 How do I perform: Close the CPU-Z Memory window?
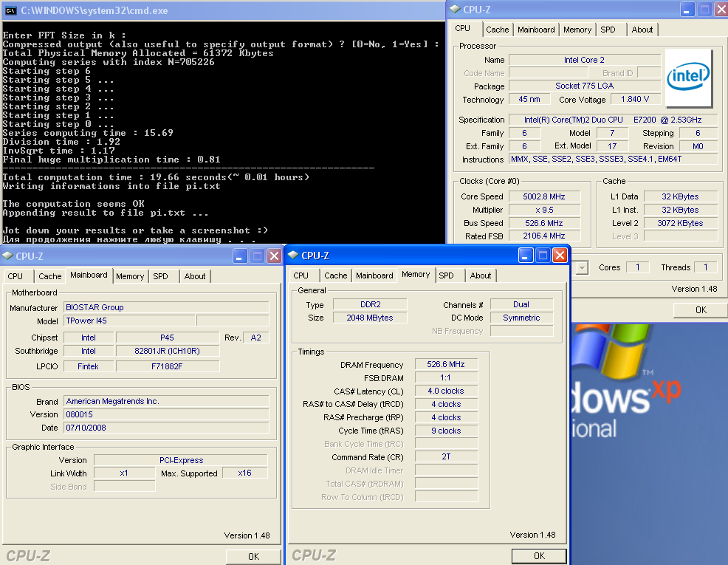560,256
